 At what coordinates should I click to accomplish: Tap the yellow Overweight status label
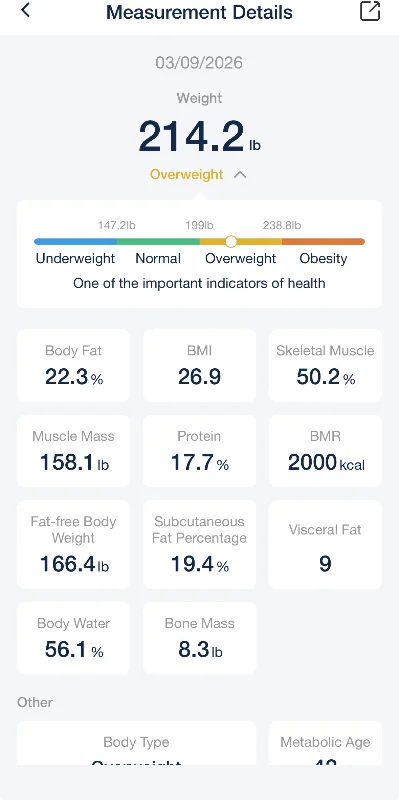(187, 174)
